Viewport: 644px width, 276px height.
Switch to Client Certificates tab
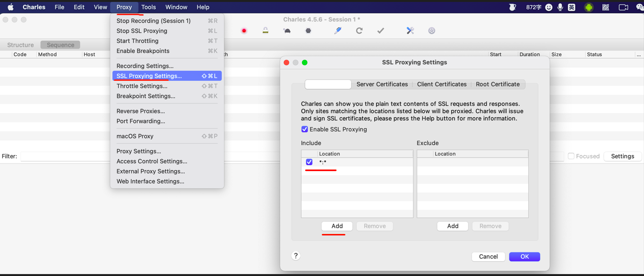click(x=442, y=84)
